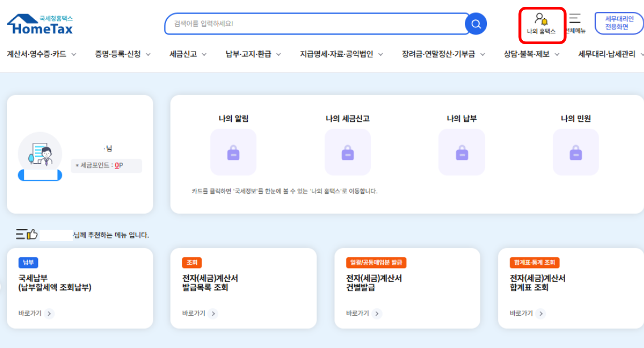Click 바로가기 under 국세납부 card
This screenshot has height=348, width=644.
pyautogui.click(x=36, y=313)
